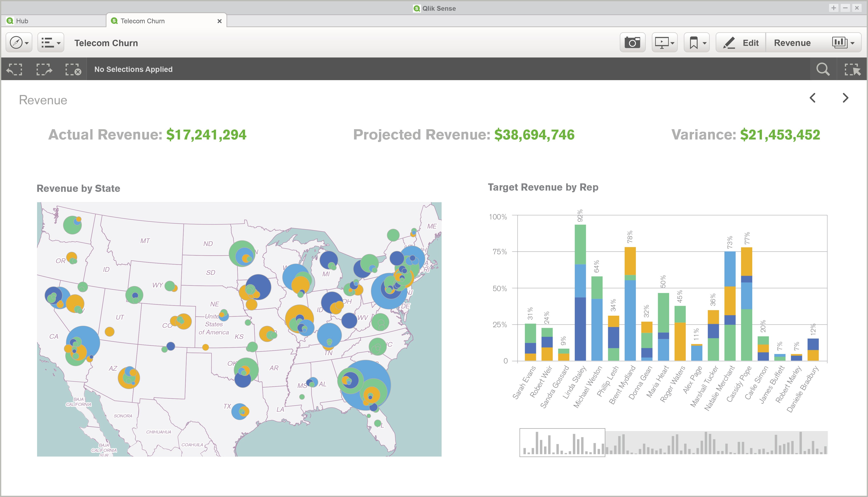
Task: Clear all selections
Action: tap(73, 69)
